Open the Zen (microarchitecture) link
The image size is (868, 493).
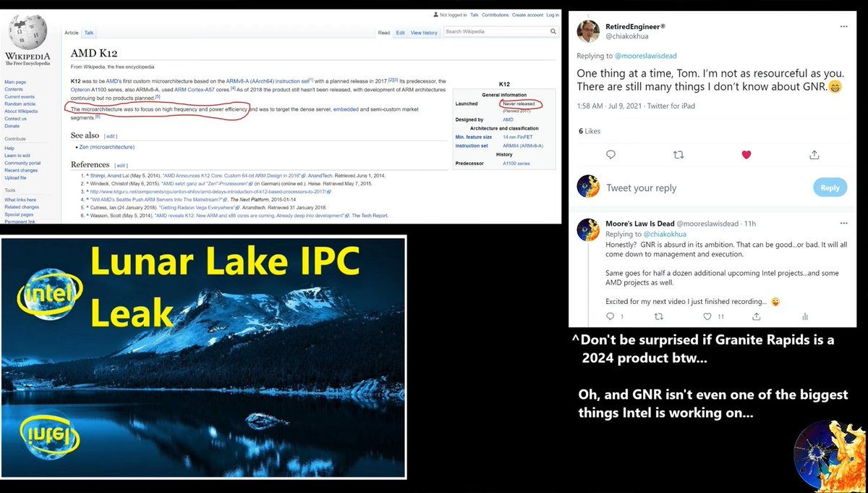coord(107,147)
